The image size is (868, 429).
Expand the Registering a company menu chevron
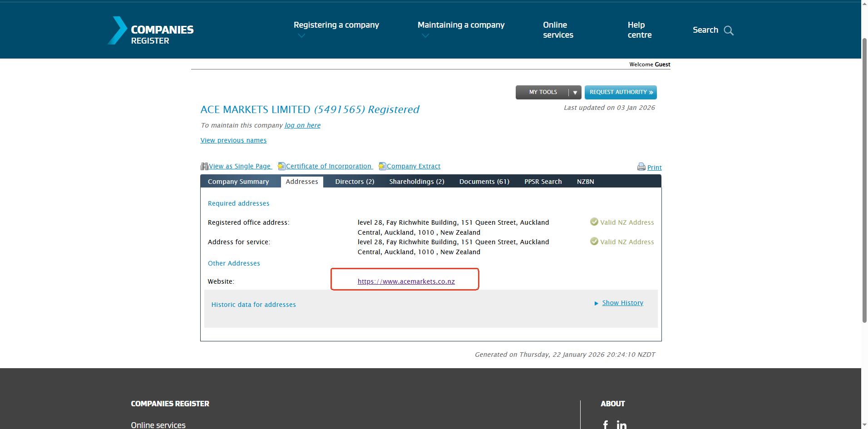[301, 36]
